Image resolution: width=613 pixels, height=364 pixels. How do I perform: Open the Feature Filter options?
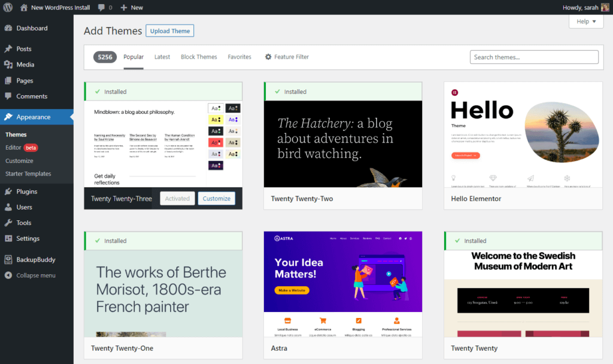[x=287, y=57]
